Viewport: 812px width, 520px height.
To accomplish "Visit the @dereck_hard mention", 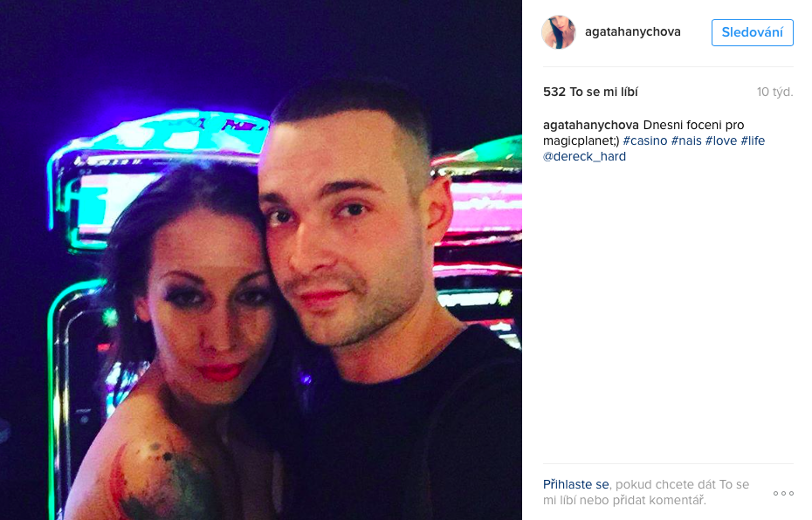I will [x=584, y=156].
